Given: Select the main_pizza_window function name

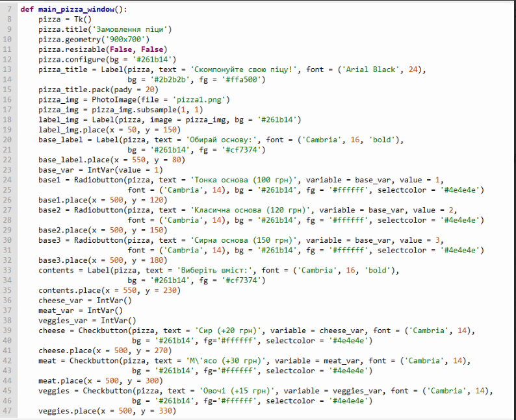Looking at the screenshot, I should click(x=76, y=9).
